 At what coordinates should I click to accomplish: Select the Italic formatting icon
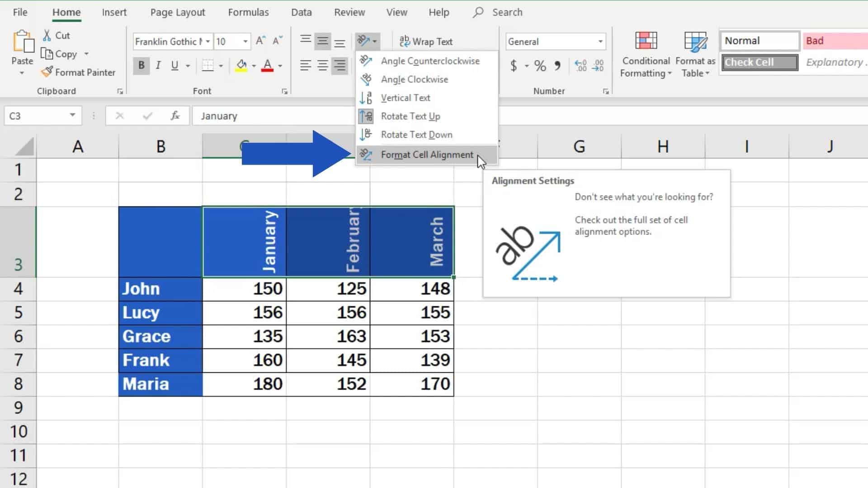tap(158, 65)
